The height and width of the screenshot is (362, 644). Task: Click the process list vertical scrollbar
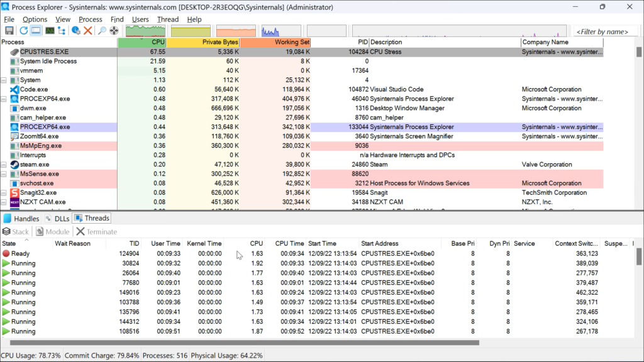639,52
